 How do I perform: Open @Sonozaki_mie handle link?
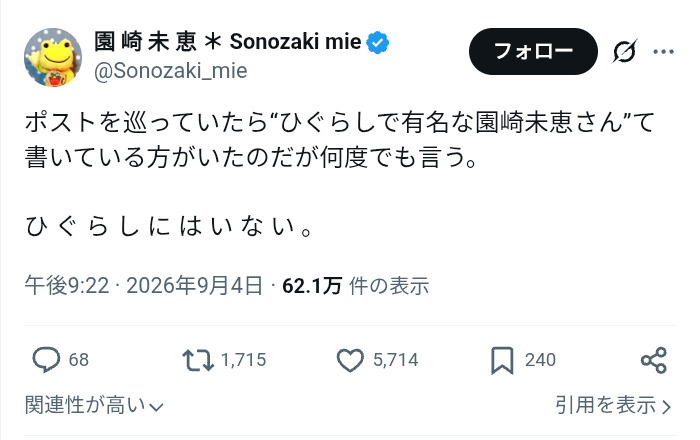coord(171,71)
